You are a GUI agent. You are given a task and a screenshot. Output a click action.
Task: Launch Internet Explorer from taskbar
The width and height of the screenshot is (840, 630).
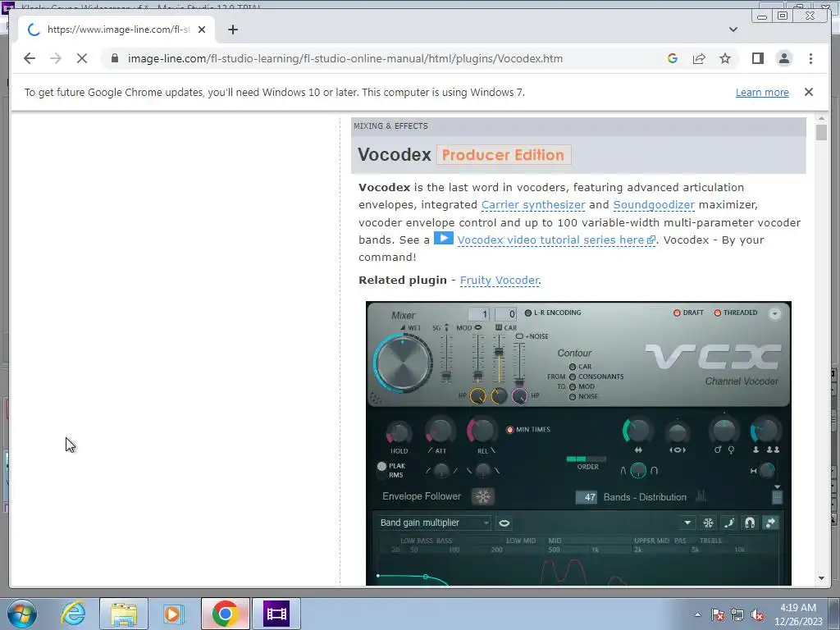click(x=73, y=614)
